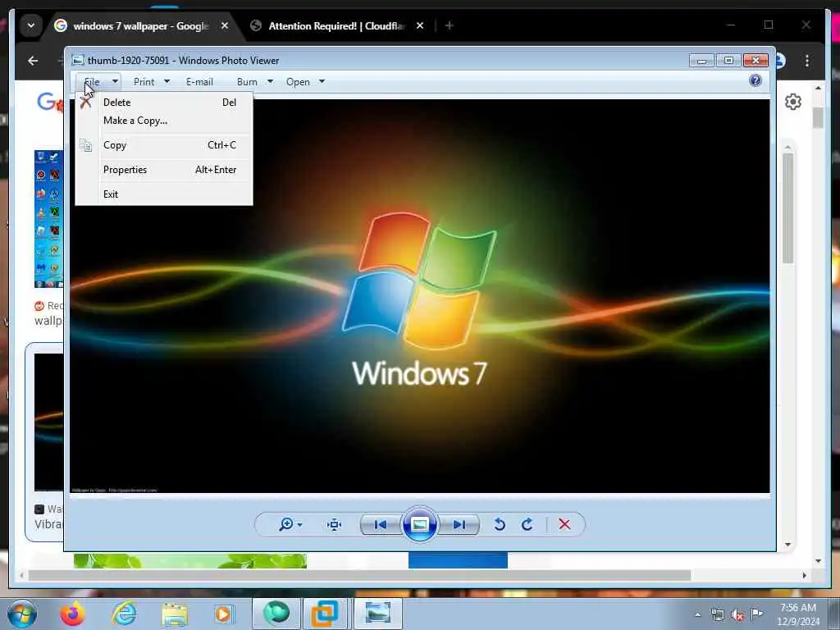The height and width of the screenshot is (630, 840).
Task: Click Chrome horizontal scrollbar
Action: pyautogui.click(x=359, y=575)
